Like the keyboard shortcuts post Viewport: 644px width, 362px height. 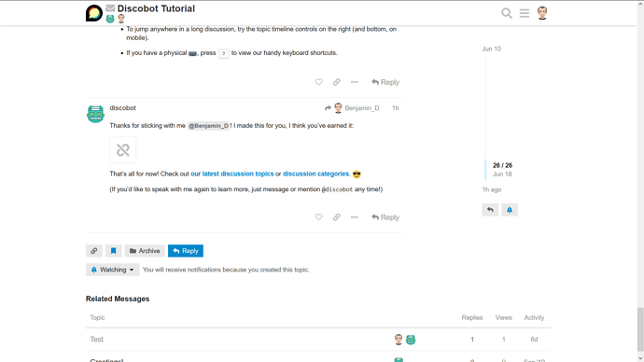318,82
